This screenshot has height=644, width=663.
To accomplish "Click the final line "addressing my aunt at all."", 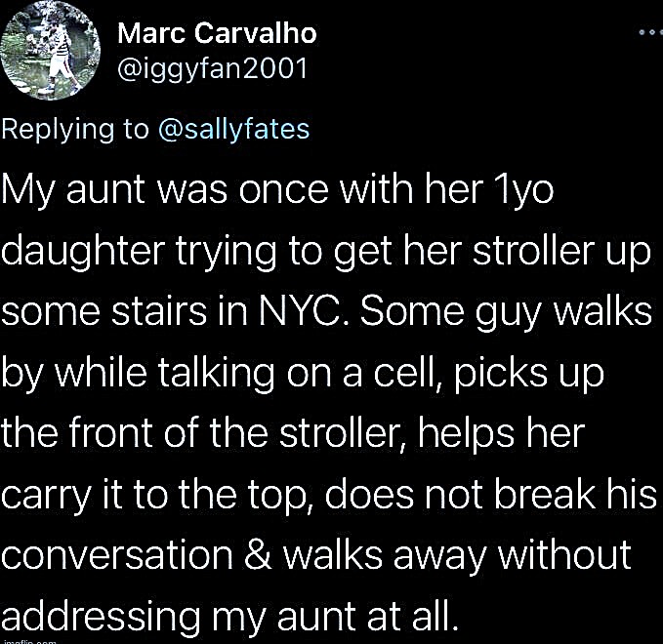I will pos(229,617).
